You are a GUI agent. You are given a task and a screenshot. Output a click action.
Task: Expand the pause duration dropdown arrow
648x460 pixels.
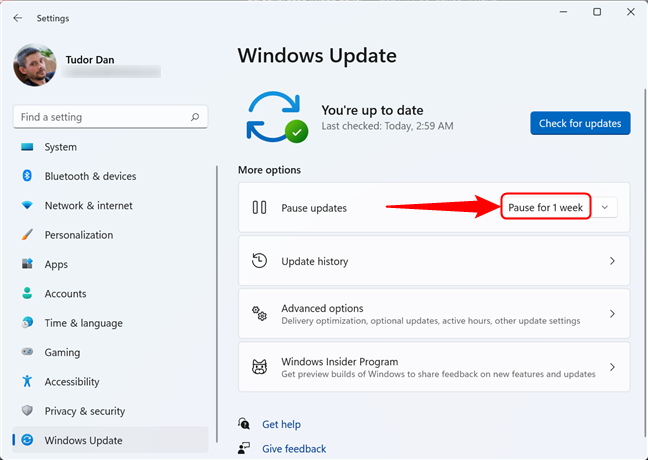605,207
